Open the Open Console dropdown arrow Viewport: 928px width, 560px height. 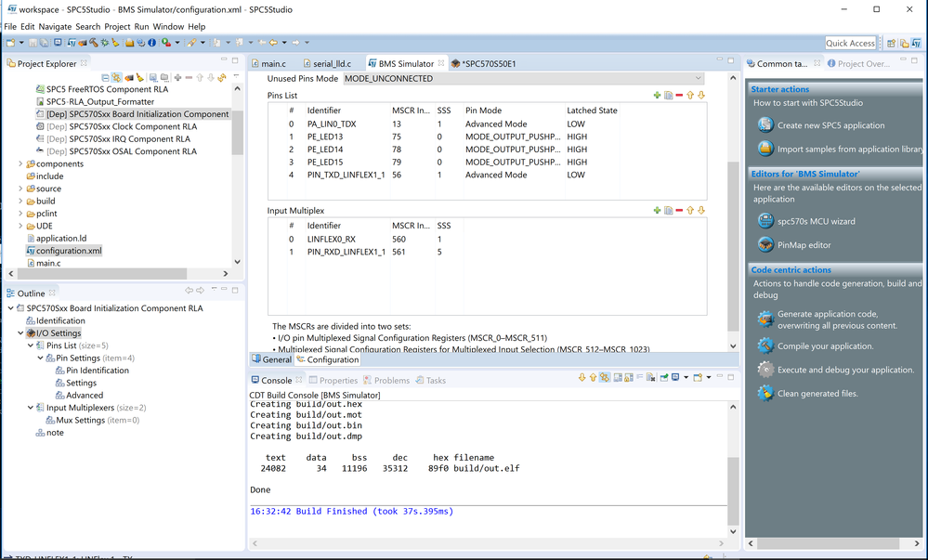click(709, 378)
